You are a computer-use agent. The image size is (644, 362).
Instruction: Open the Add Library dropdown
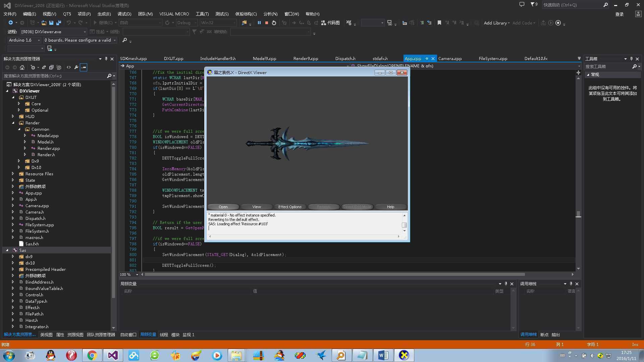[496, 23]
